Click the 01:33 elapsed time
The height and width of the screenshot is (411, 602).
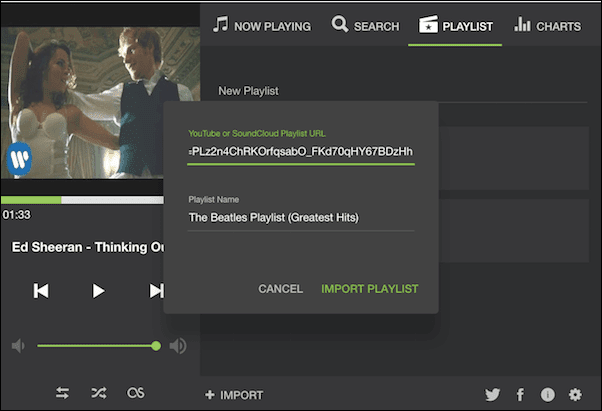click(x=17, y=215)
